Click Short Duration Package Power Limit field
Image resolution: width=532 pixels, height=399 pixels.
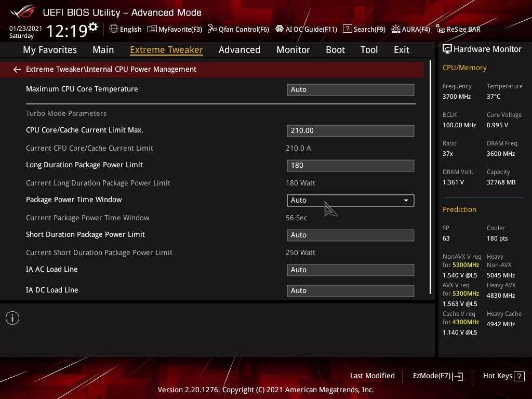(351, 235)
